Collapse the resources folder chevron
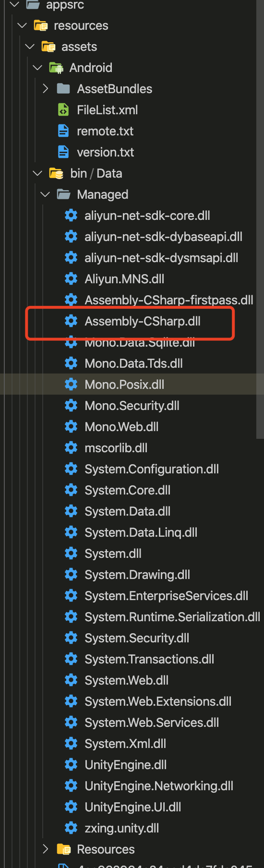Viewport: 264px width, 868px height. tap(22, 25)
